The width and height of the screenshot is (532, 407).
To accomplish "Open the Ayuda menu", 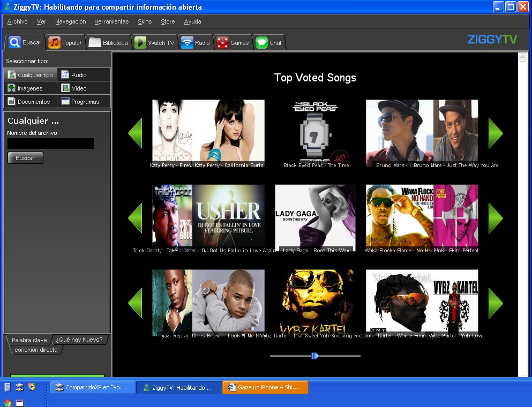I will pyautogui.click(x=192, y=21).
